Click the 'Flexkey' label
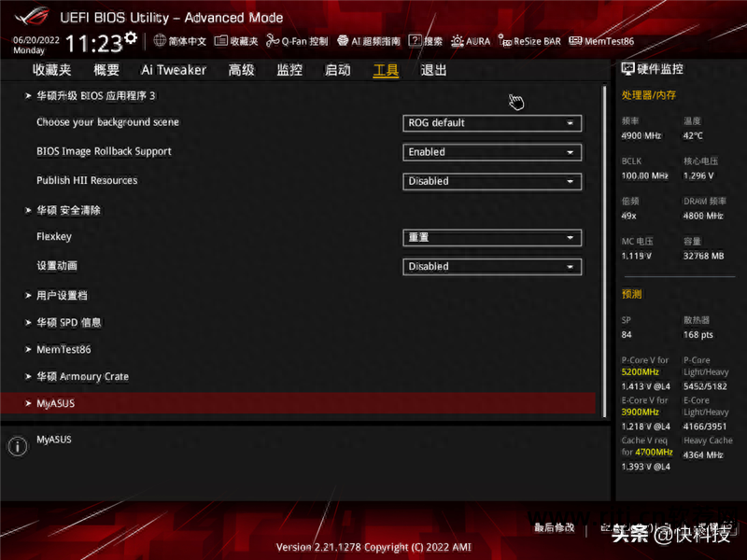 (54, 236)
